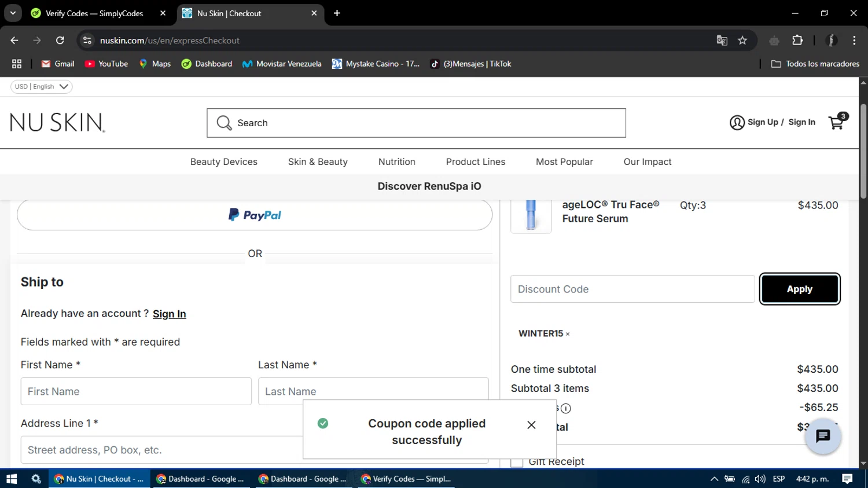Open Movistar Venezuela bookmark
868x488 pixels.
coord(282,64)
